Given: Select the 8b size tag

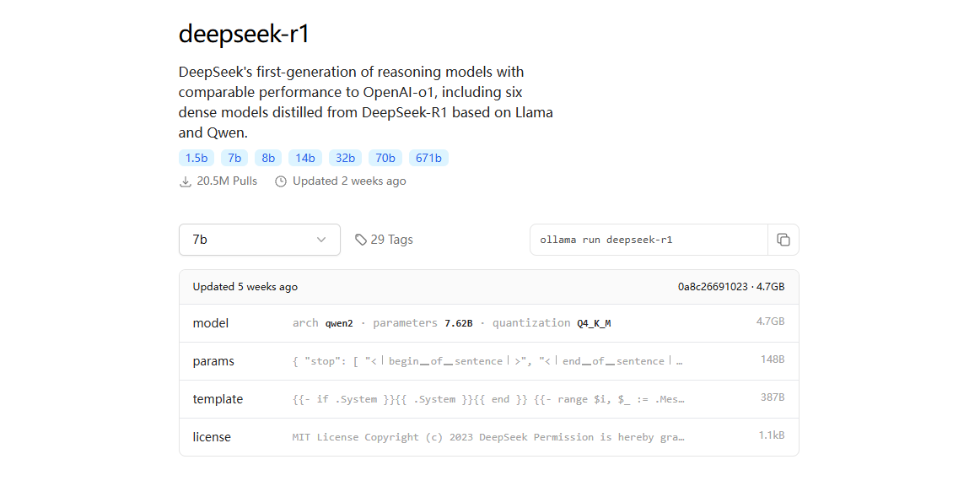Looking at the screenshot, I should click(268, 158).
